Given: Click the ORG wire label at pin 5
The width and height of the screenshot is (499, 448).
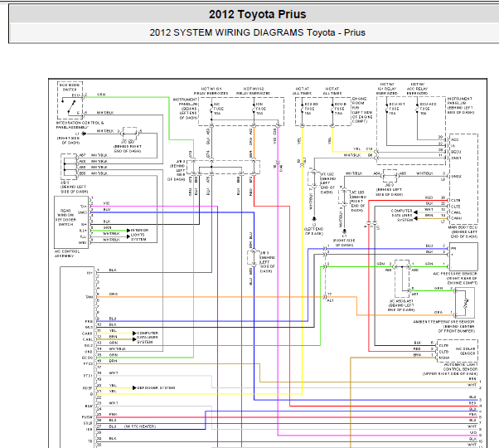Looking at the screenshot, I should pyautogui.click(x=114, y=295).
